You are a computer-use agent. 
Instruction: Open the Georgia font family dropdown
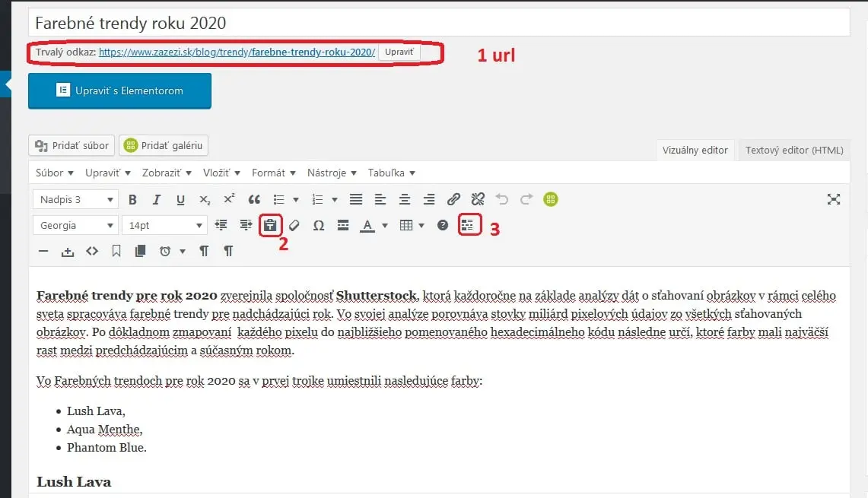(76, 225)
